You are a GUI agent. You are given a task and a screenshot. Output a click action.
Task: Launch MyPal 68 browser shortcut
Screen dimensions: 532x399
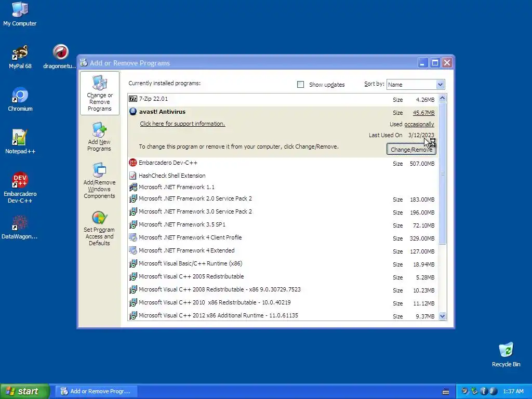click(x=20, y=57)
